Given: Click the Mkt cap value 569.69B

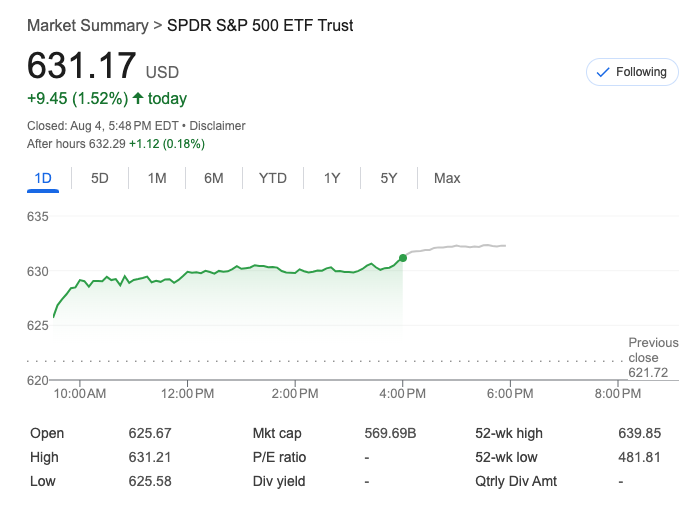Looking at the screenshot, I should tap(391, 433).
